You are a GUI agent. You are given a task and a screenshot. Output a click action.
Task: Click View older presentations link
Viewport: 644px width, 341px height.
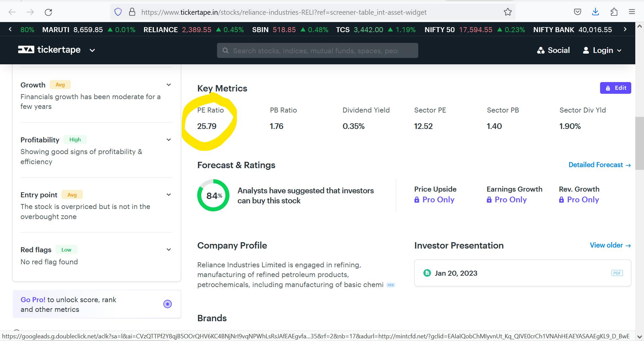coord(610,245)
